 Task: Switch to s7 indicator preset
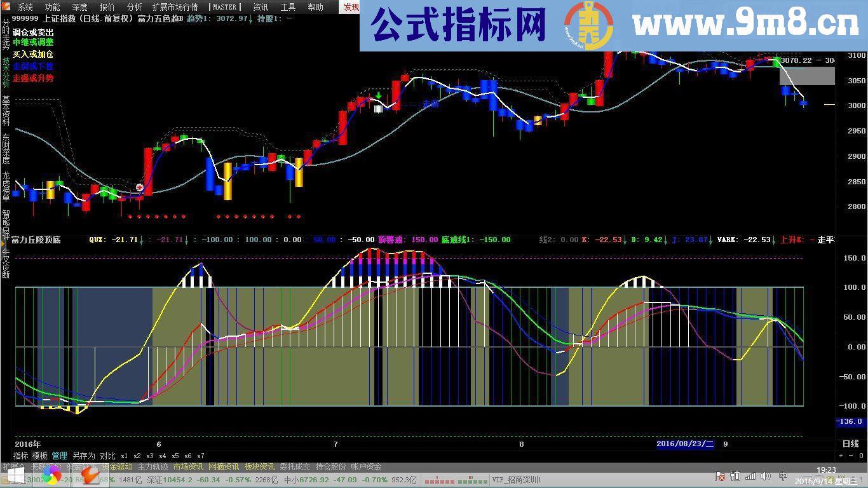(201, 456)
